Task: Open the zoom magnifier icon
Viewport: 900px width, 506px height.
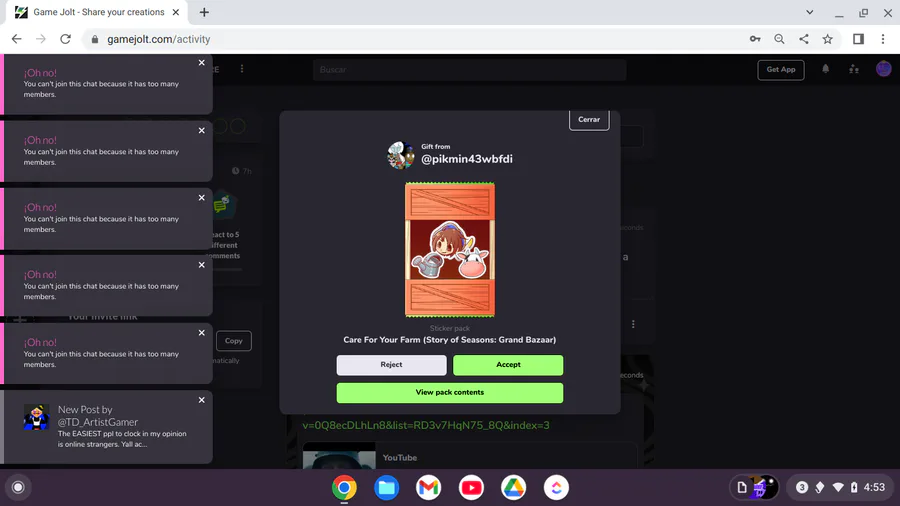Action: tap(779, 39)
